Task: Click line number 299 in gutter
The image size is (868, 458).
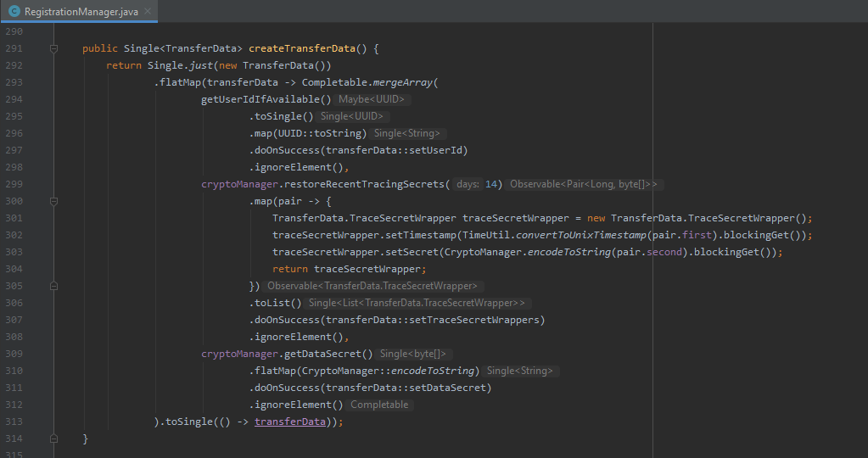Action: click(14, 184)
